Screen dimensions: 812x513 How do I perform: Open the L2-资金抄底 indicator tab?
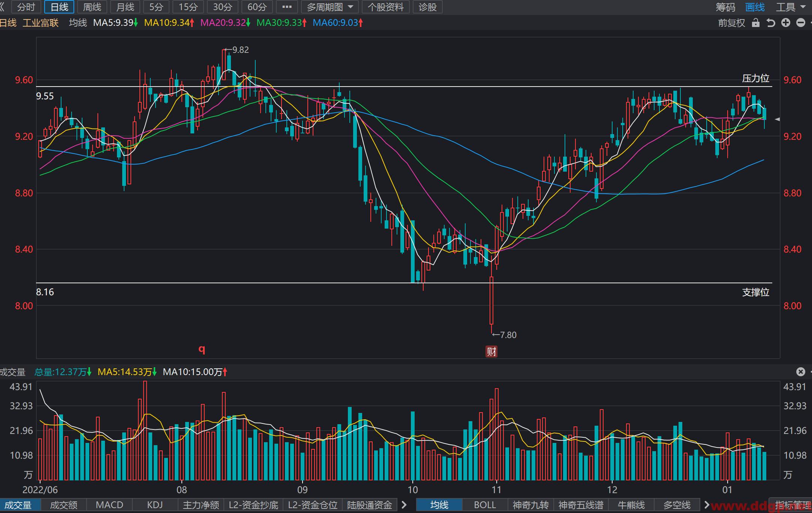(253, 505)
